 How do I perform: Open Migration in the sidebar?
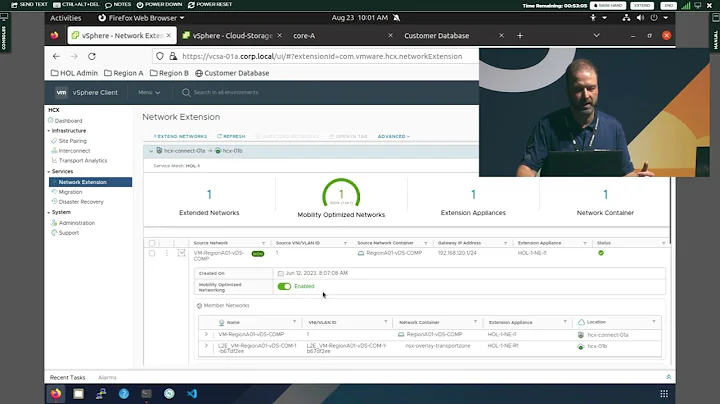[70, 192]
